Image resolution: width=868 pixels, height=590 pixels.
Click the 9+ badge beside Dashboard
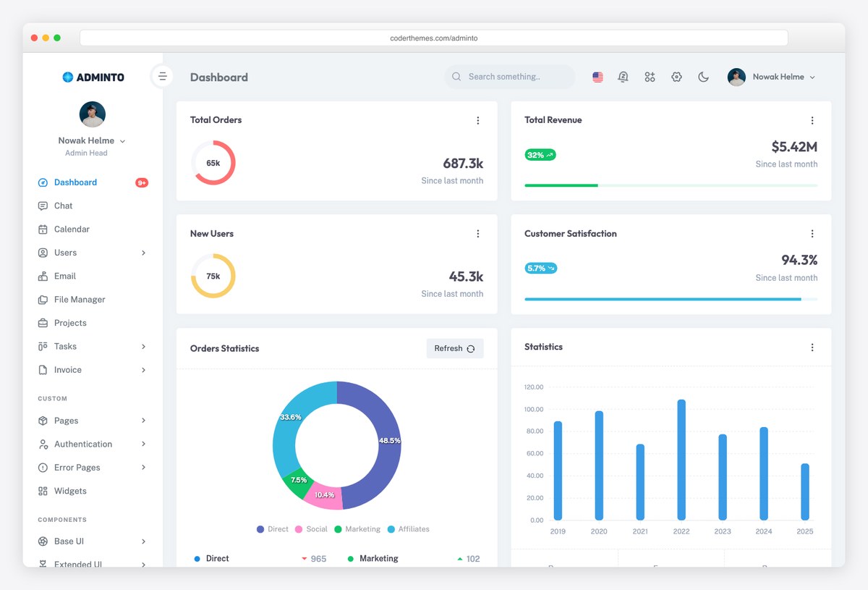[x=142, y=182]
